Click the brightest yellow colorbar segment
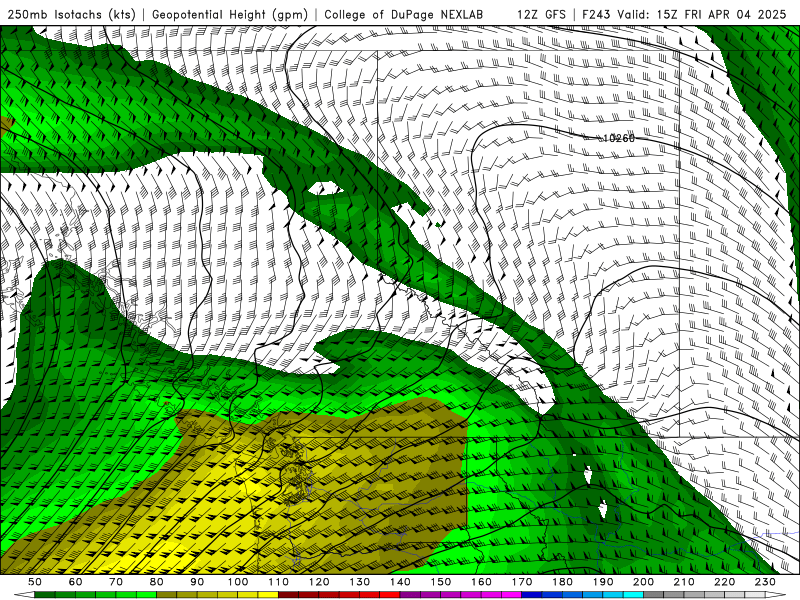The height and width of the screenshot is (600, 800). pyautogui.click(x=268, y=595)
